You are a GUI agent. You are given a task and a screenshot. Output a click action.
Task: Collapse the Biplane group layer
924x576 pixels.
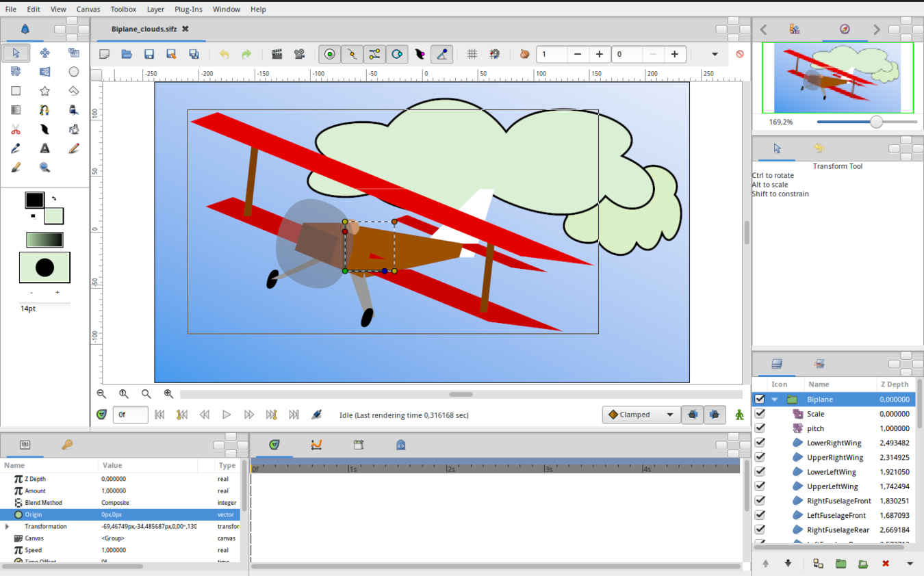[x=775, y=400]
